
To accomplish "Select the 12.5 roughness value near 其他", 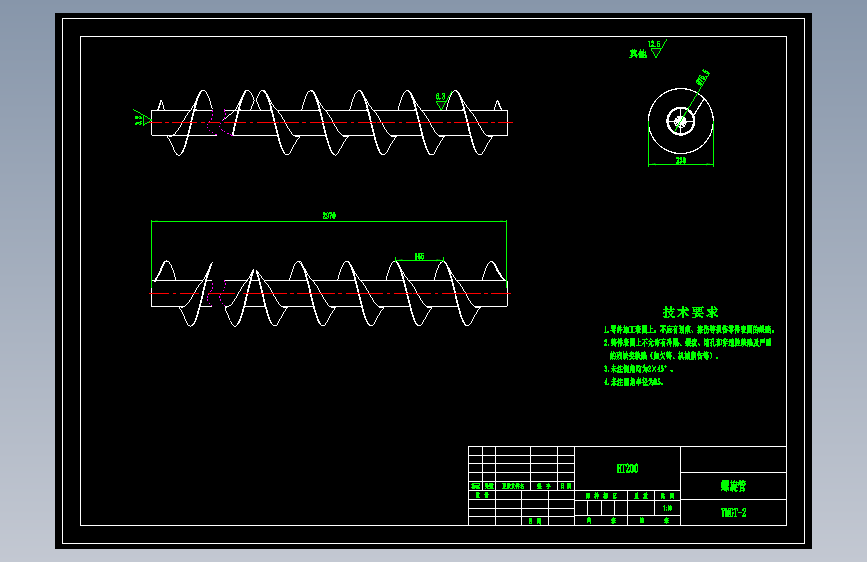I will click(654, 44).
